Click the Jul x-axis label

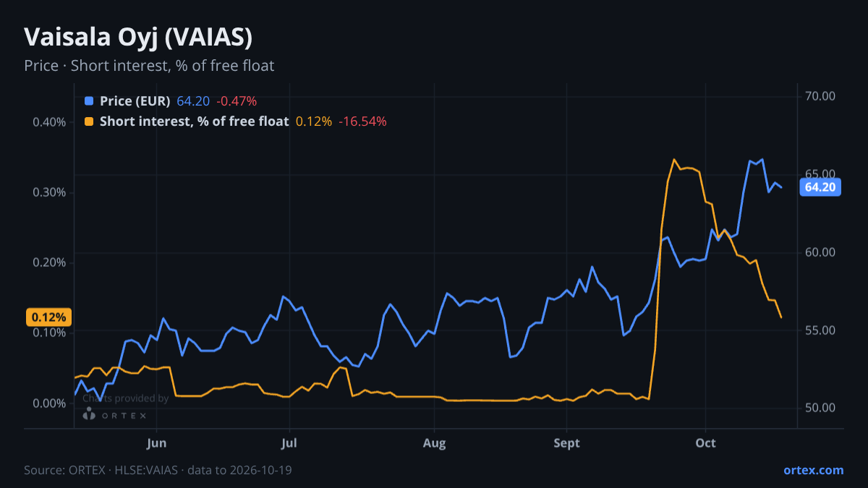(289, 443)
